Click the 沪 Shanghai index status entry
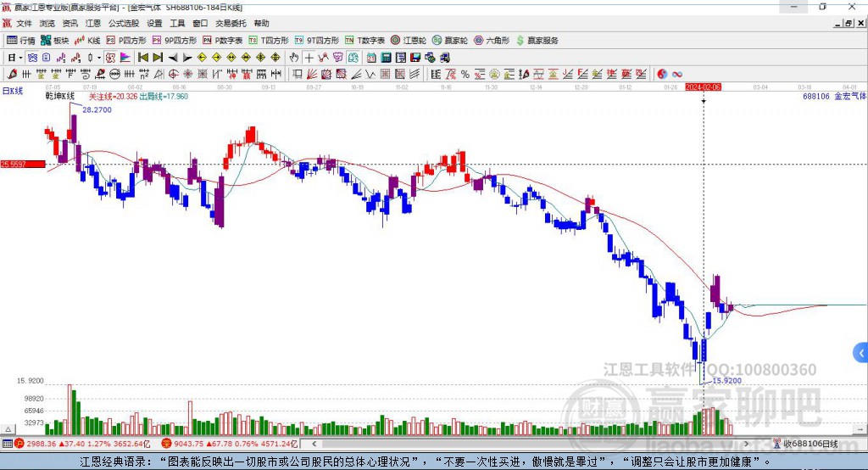 point(82,444)
